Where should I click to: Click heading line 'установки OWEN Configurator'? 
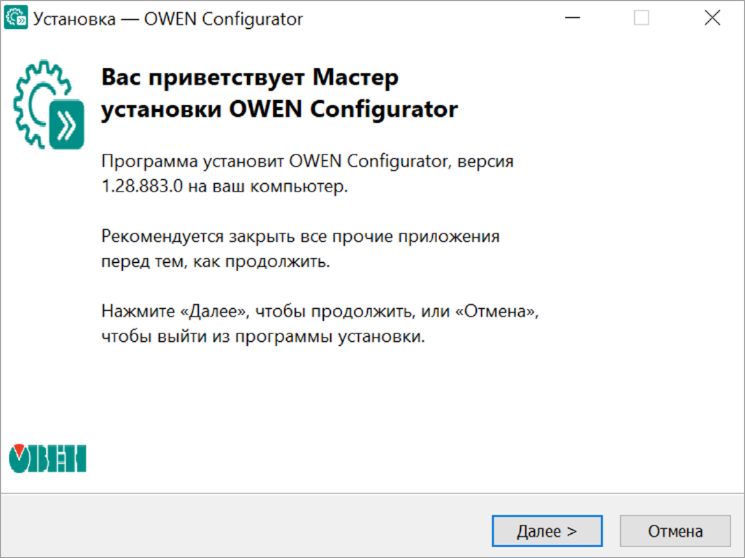[x=279, y=110]
